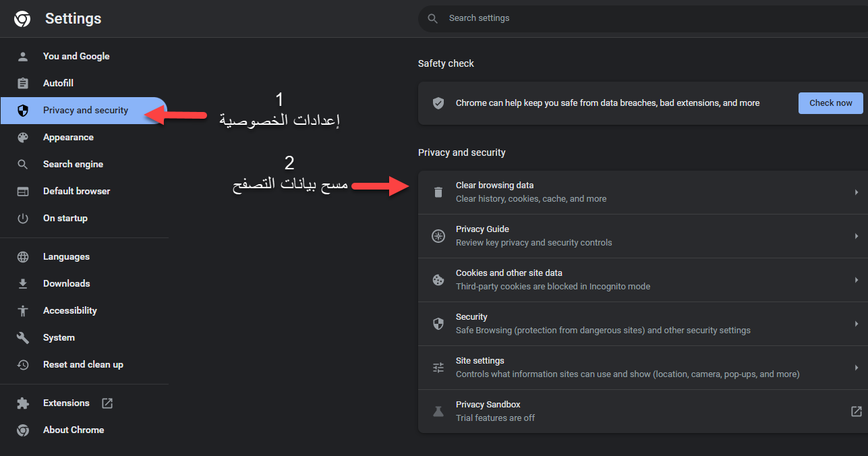This screenshot has height=456, width=868.
Task: Click the Privacy Sandbox flask icon
Action: [x=438, y=411]
